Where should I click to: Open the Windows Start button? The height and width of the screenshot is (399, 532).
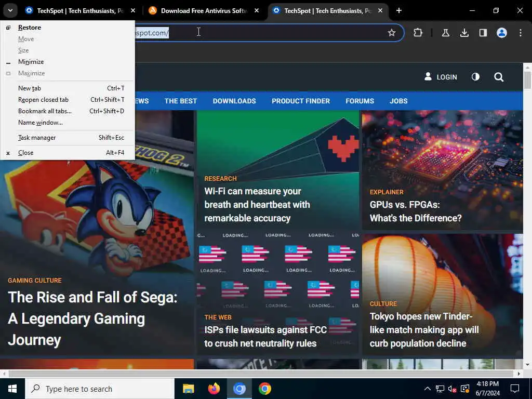12,389
